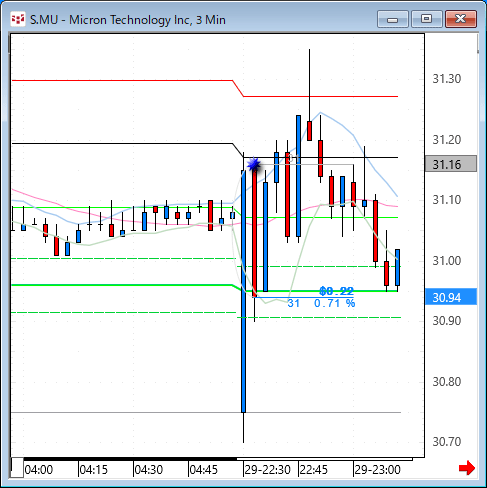Click the 31.10 price scale label

(x=447, y=200)
